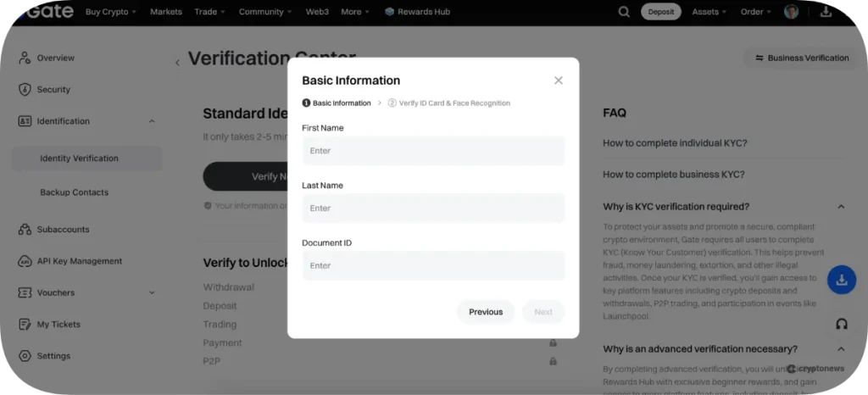The height and width of the screenshot is (395, 868).
Task: Open support via headphones icon
Action: 842,324
